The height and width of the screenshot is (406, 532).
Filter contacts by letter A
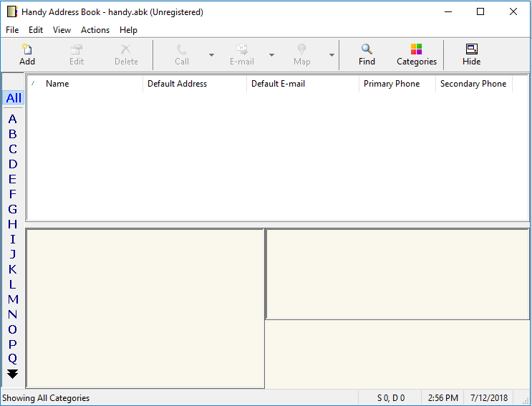tap(13, 119)
